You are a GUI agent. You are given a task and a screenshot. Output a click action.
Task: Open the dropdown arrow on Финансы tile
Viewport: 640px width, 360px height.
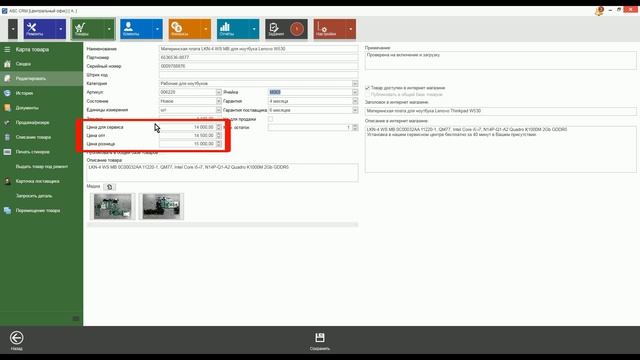[x=205, y=29]
